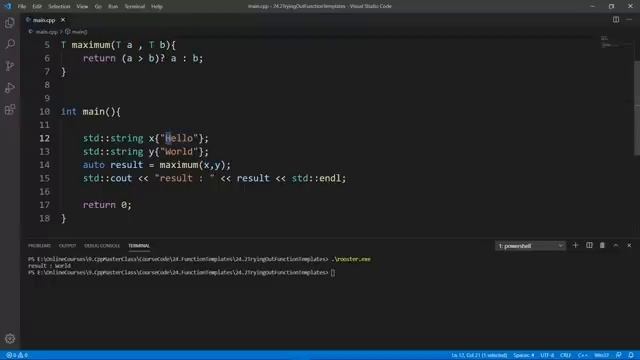
Task: Split the editor to the right
Action: coord(616,19)
